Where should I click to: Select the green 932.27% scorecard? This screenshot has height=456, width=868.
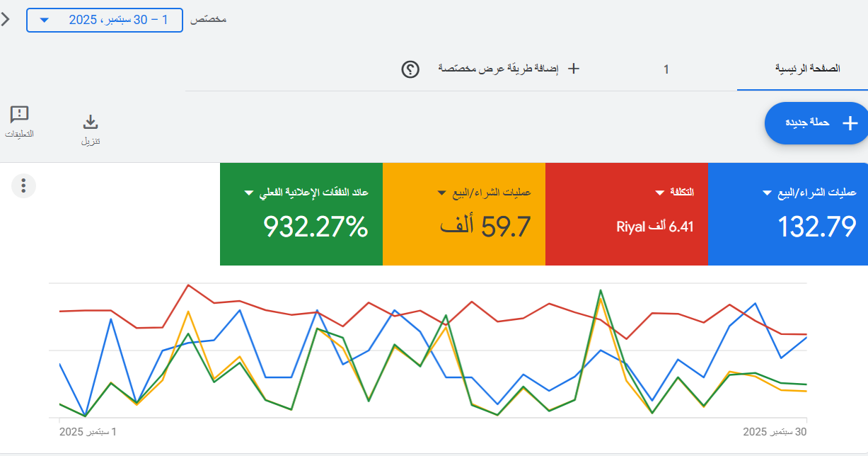(x=301, y=214)
